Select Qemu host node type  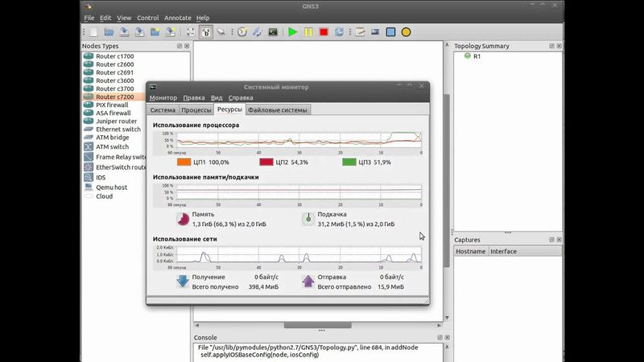112,187
